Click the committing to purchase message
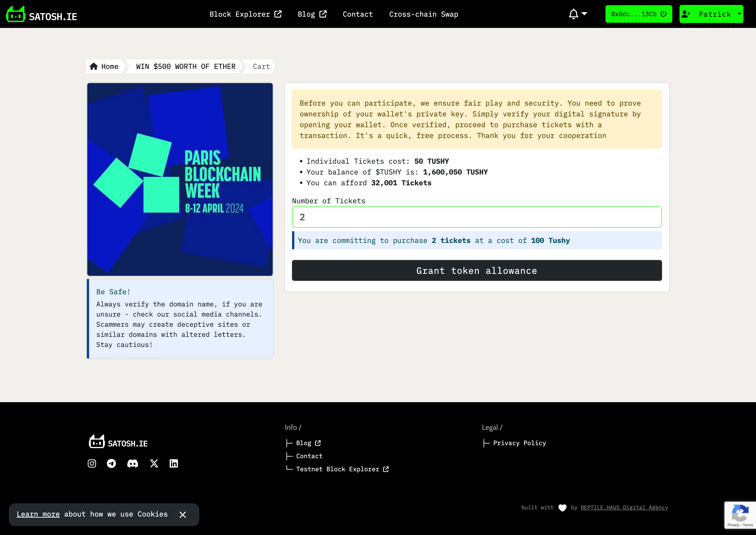Screen dimensions: 756x535 tap(477, 240)
